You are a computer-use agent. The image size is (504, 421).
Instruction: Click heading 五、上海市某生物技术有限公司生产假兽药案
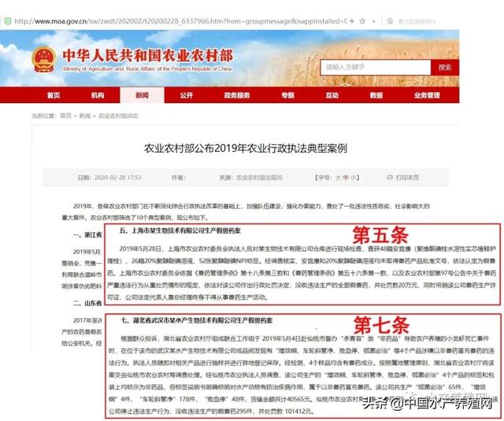pyautogui.click(x=180, y=231)
